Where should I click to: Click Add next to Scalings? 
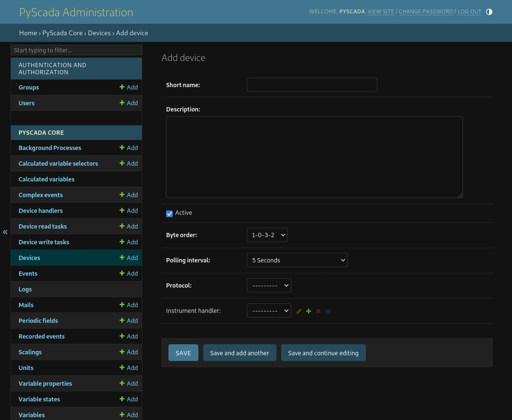[x=128, y=352]
